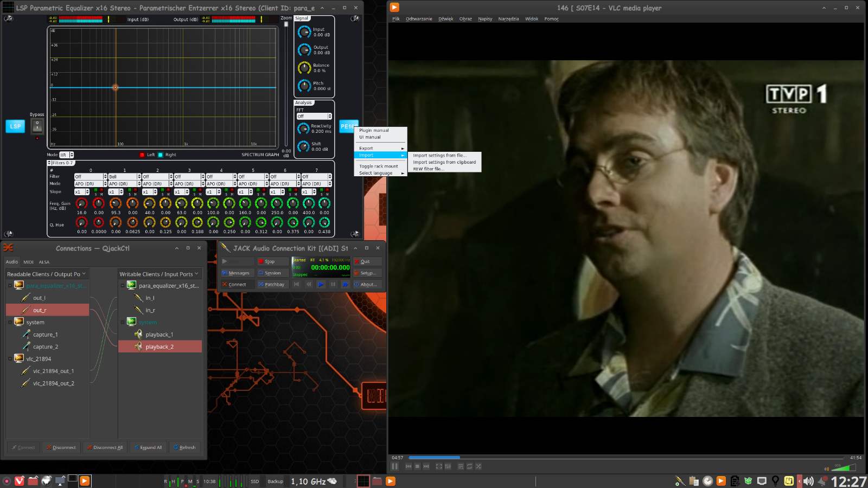Toggle the equalizer Bypass switch
The width and height of the screenshot is (868, 488).
click(x=37, y=126)
